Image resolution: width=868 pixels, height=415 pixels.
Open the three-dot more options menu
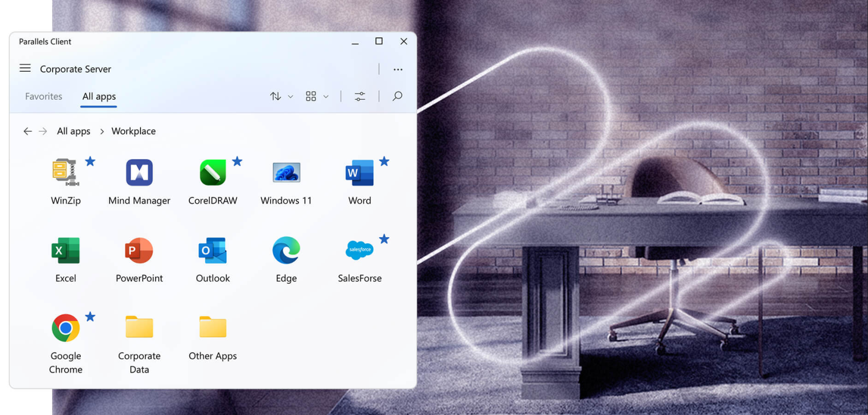coord(398,69)
